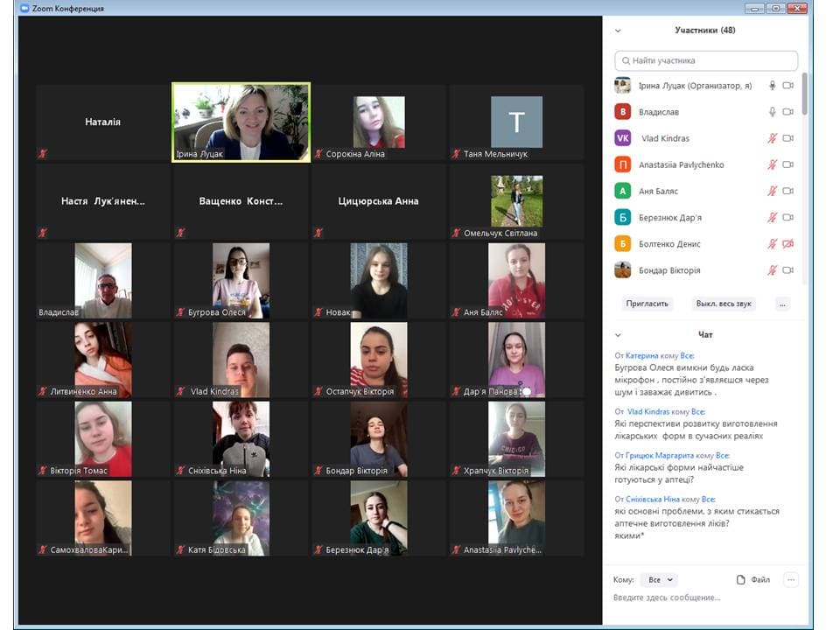Click chat message input field

point(706,598)
